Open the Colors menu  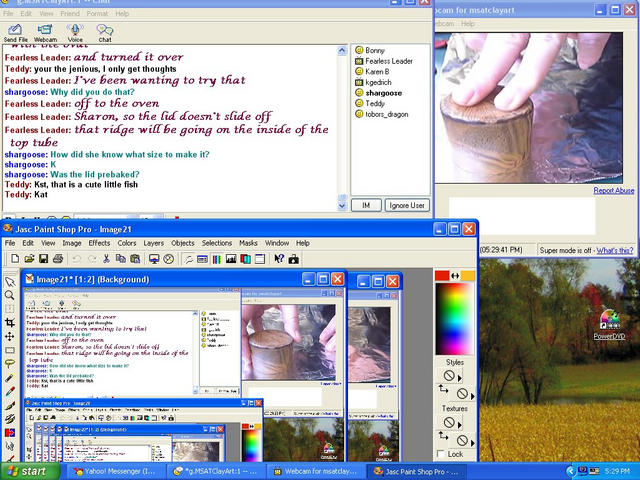tap(127, 243)
